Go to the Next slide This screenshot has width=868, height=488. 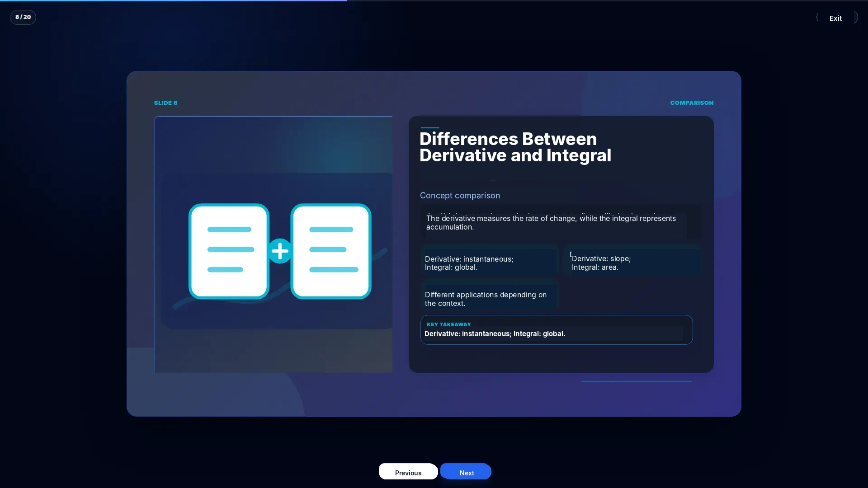tap(466, 472)
